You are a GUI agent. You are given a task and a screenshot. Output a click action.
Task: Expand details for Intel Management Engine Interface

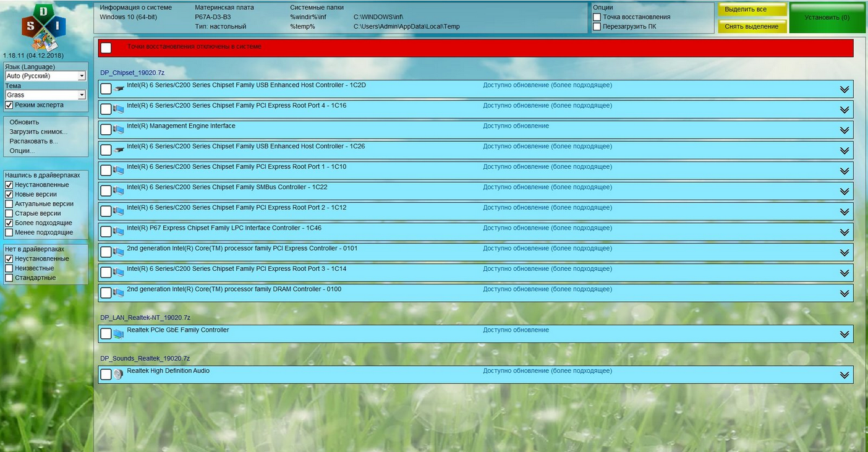click(x=845, y=130)
